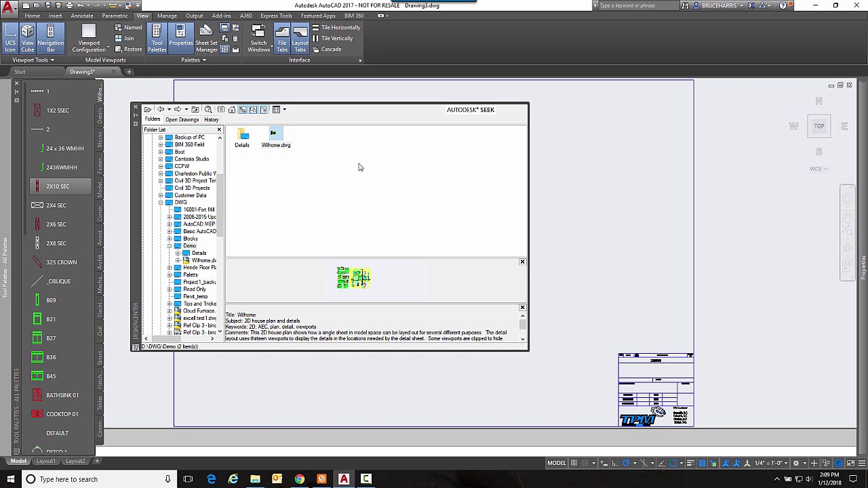This screenshot has width=868, height=488.
Task: Click the Join viewports button
Action: point(124,39)
